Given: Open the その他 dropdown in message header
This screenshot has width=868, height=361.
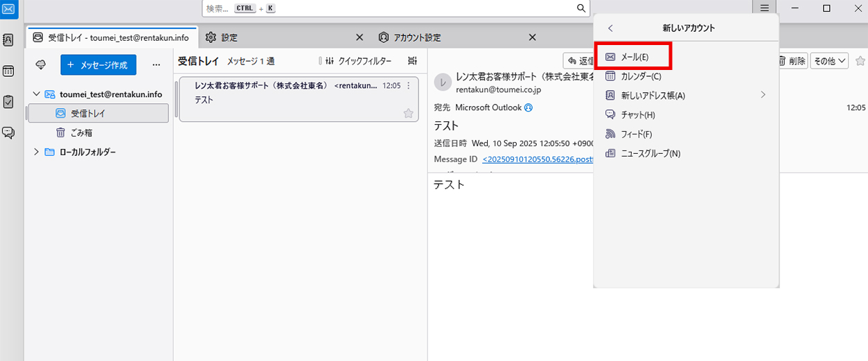Looking at the screenshot, I should coord(829,61).
